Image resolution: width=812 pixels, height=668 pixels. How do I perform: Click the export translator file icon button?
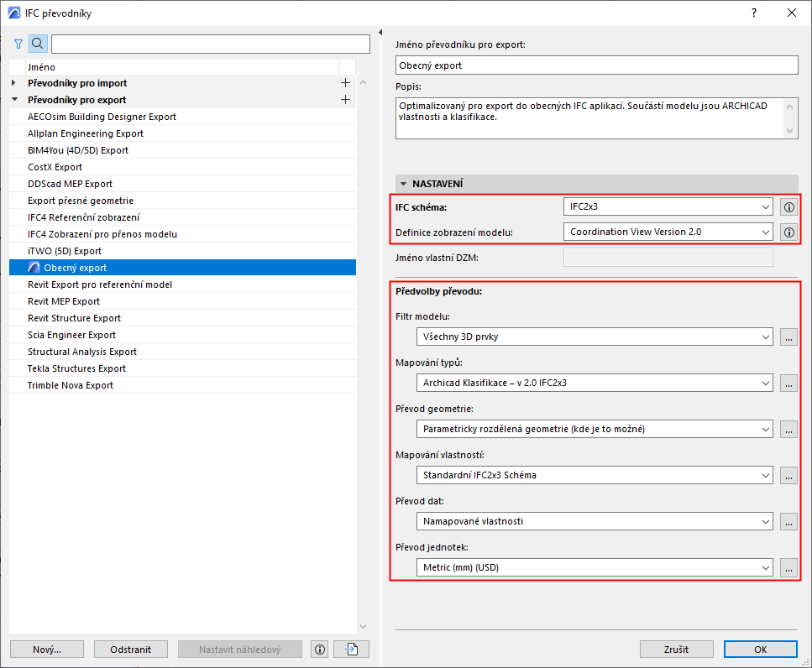tap(352, 650)
